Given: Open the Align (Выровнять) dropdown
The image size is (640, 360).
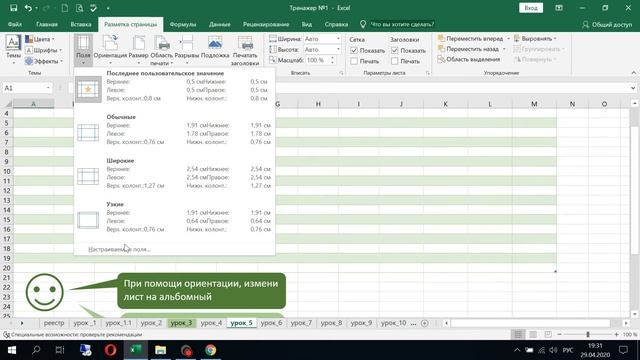Looking at the screenshot, I should click(535, 38).
